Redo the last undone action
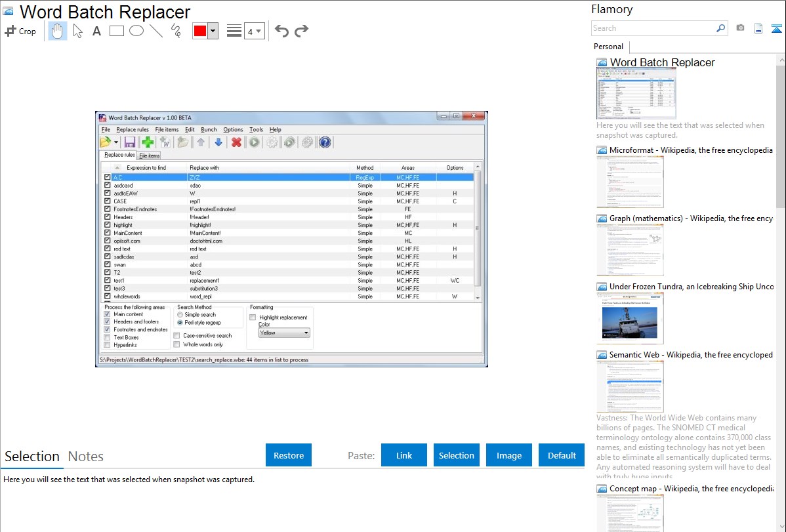Viewport: 786px width, 532px height. [301, 31]
